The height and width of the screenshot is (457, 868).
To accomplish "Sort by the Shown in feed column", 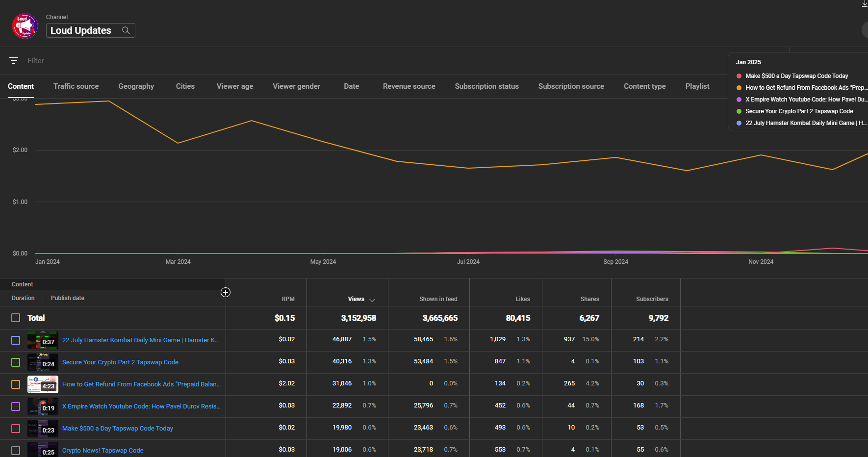I will click(438, 299).
